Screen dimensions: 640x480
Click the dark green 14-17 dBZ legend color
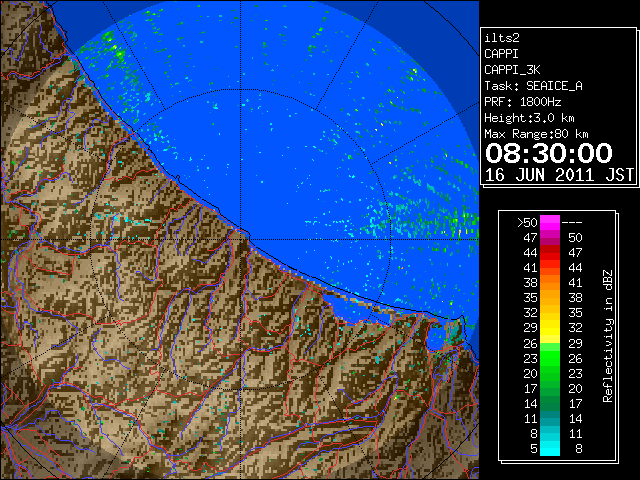point(550,403)
